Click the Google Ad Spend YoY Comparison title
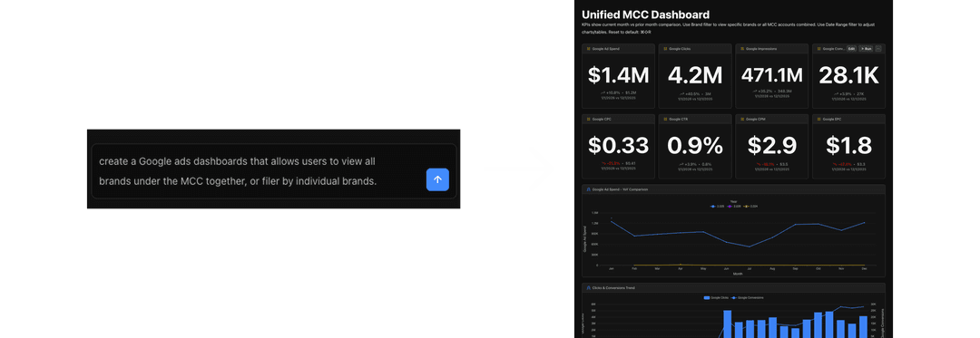 tap(620, 189)
